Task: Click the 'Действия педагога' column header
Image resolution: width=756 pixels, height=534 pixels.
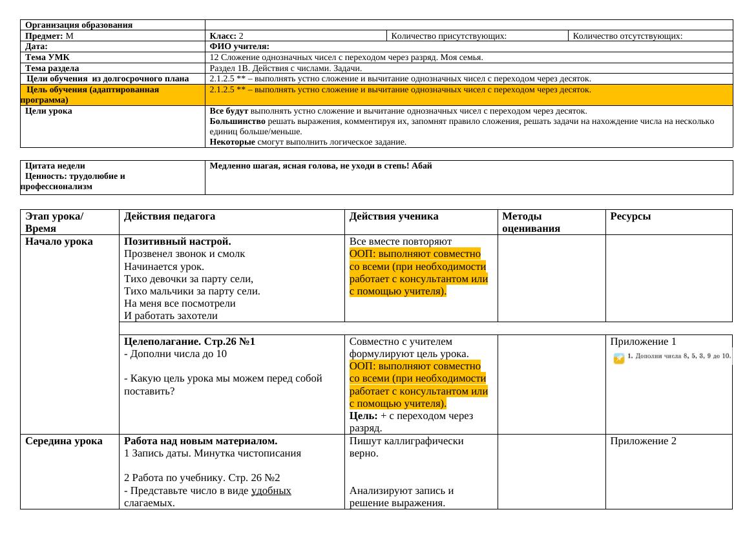Action: [x=169, y=217]
